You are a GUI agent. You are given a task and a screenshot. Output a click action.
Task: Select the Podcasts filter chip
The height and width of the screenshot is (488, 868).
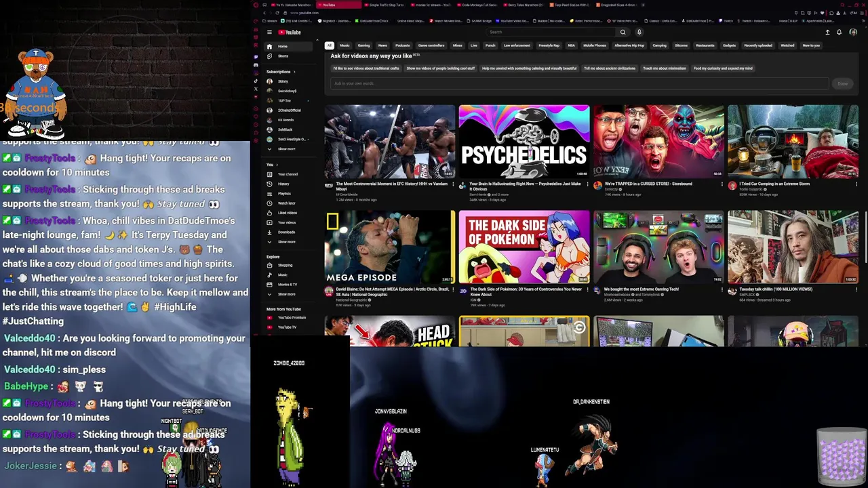403,45
